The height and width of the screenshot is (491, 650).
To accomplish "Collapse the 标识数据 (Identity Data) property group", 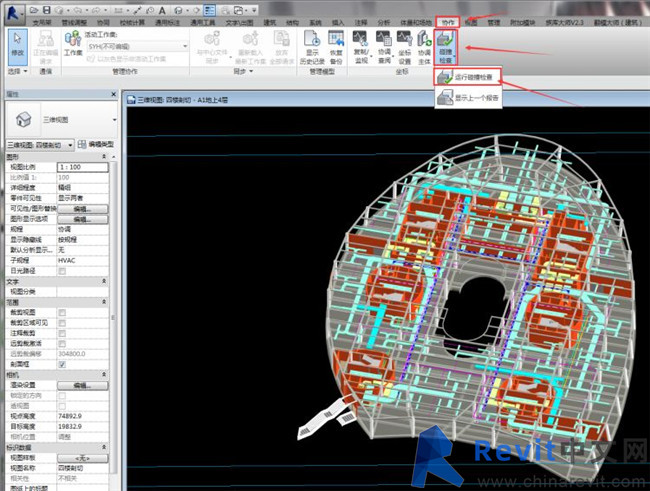I will pyautogui.click(x=104, y=447).
